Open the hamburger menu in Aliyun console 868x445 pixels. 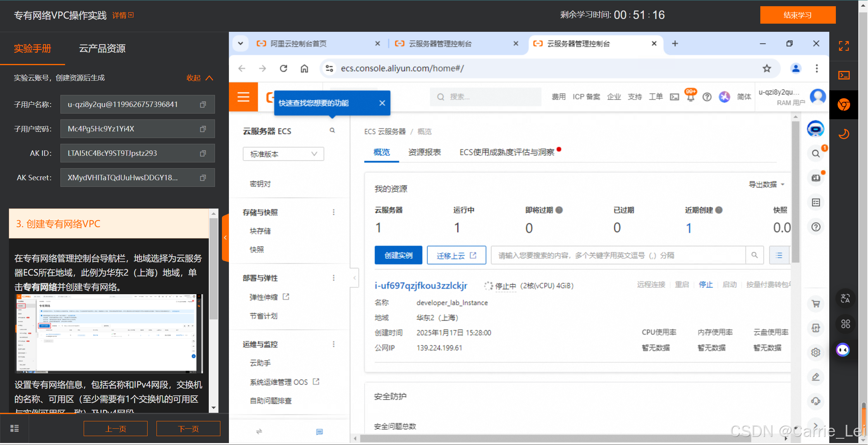click(243, 97)
